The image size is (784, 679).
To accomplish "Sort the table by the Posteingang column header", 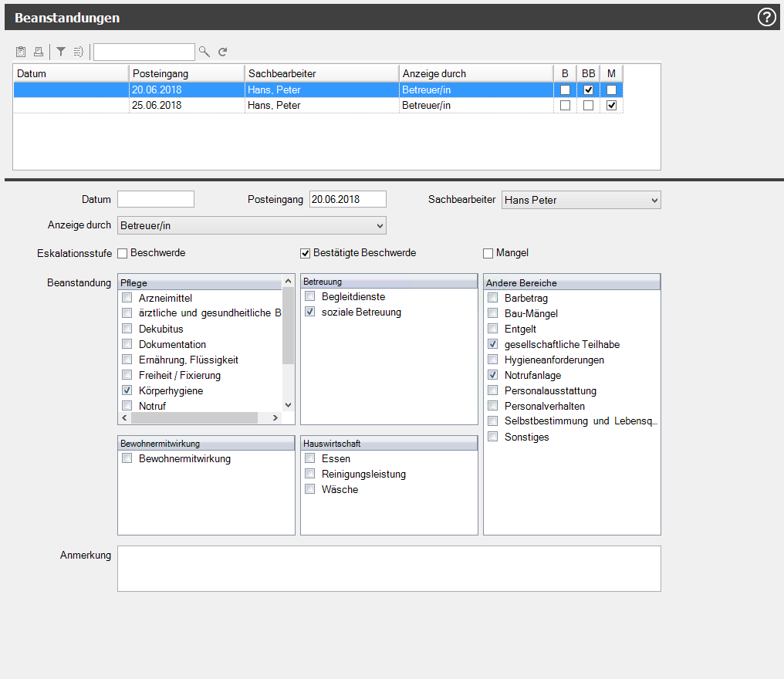I will point(186,73).
